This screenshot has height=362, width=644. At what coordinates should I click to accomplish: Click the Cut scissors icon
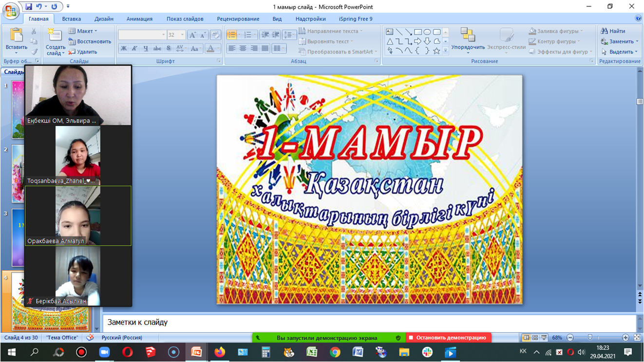(x=34, y=31)
